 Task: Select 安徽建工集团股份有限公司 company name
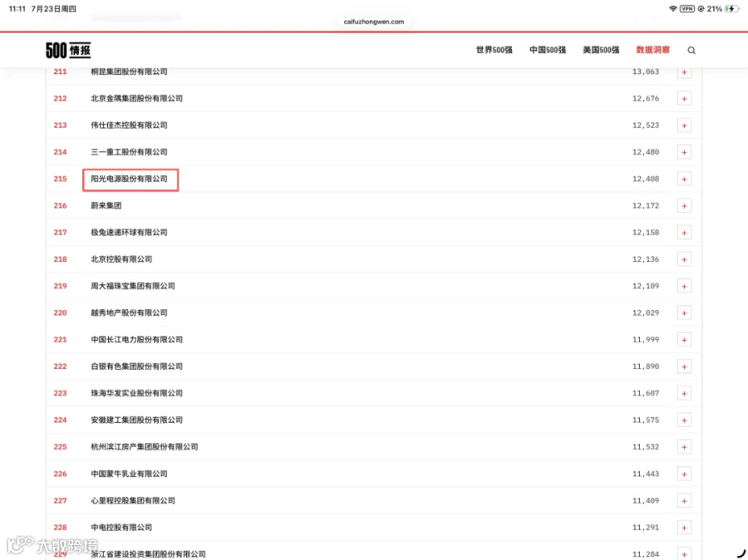[x=136, y=420]
